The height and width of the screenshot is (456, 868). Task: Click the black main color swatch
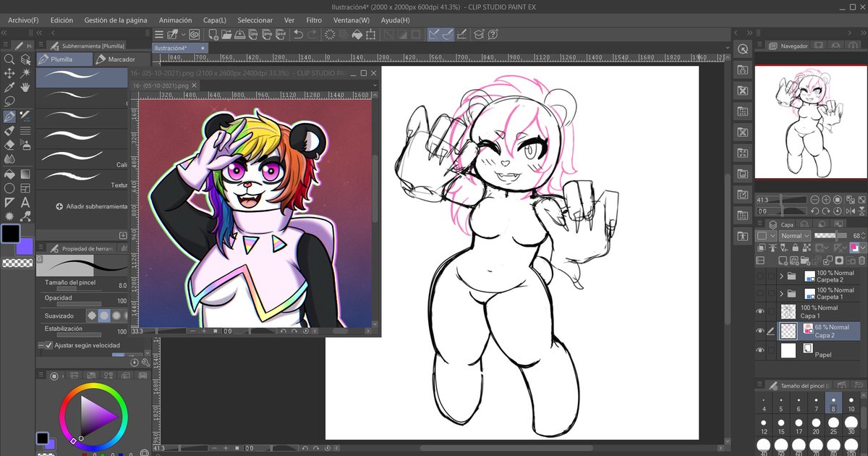click(10, 233)
